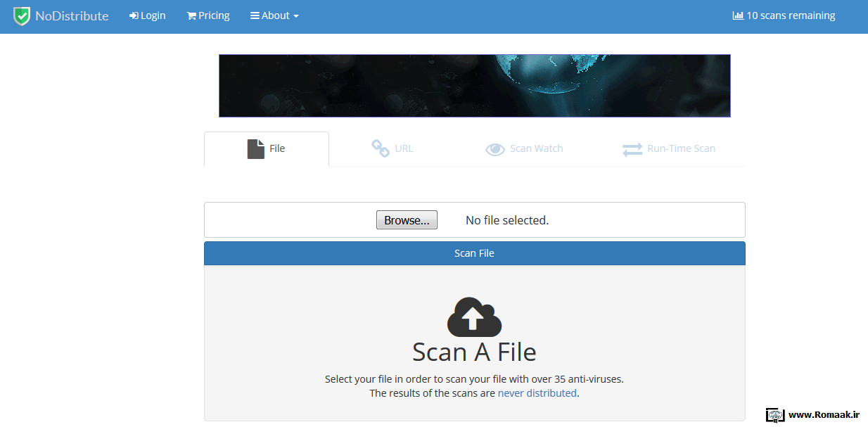This screenshot has height=427, width=868.
Task: Click the NoDistribute brand name
Action: (x=72, y=15)
